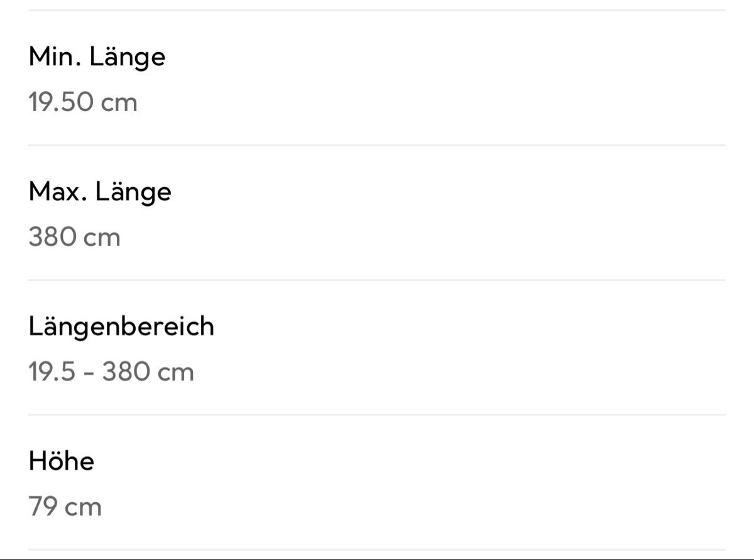Screen dimensions: 754x560
Task: Select the Längenbereich label
Action: [x=121, y=328]
